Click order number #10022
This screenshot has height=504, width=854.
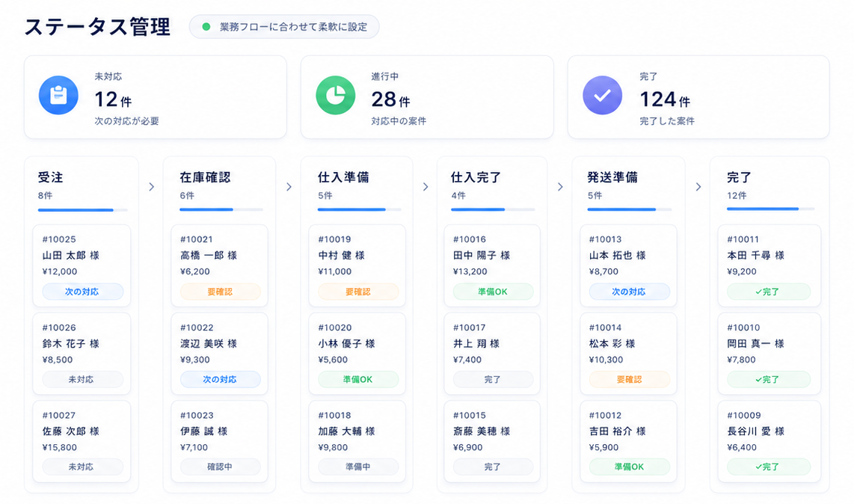[x=197, y=328]
